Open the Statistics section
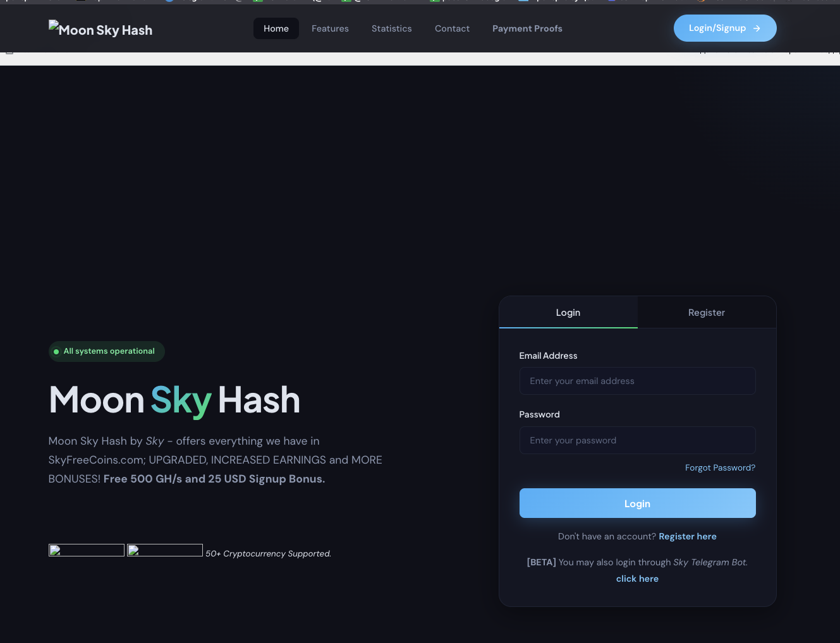This screenshot has width=840, height=643. [392, 28]
